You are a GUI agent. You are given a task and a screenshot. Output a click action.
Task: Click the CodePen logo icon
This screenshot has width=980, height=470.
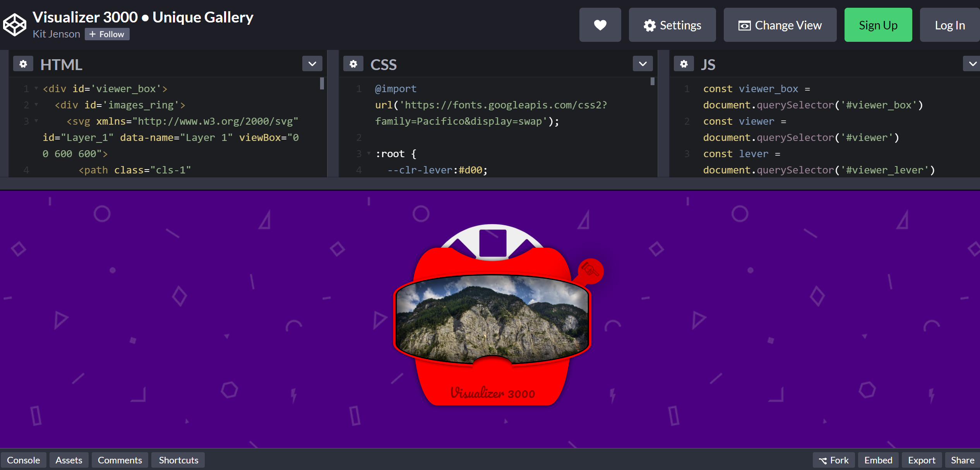(x=15, y=25)
